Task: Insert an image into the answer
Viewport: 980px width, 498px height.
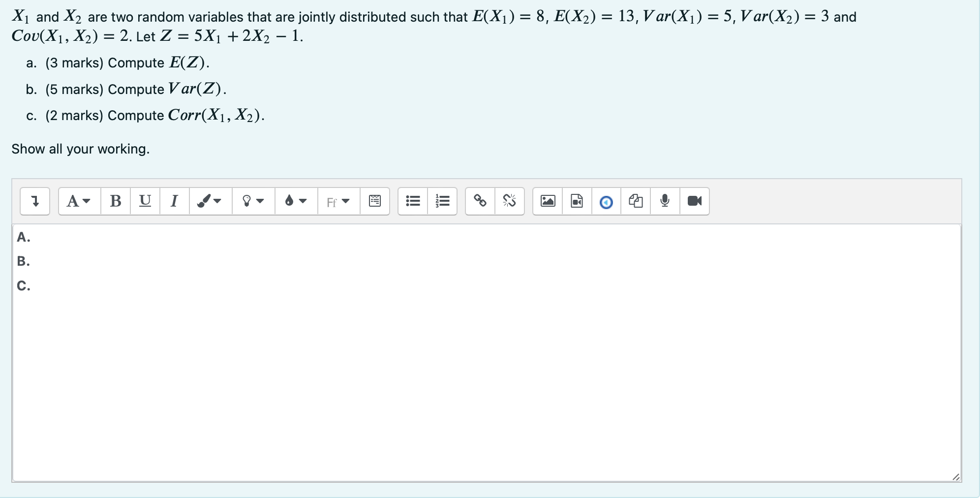Action: point(549,201)
